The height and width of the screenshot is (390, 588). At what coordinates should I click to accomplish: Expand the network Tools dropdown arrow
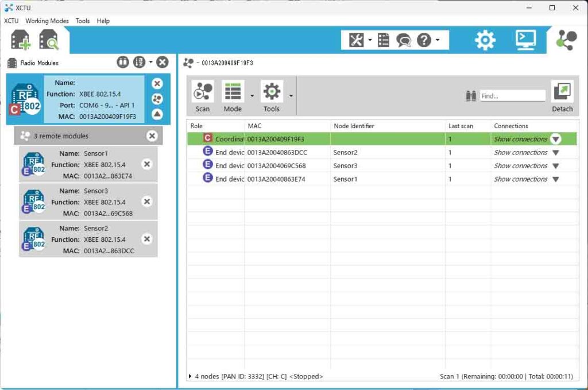tap(291, 96)
